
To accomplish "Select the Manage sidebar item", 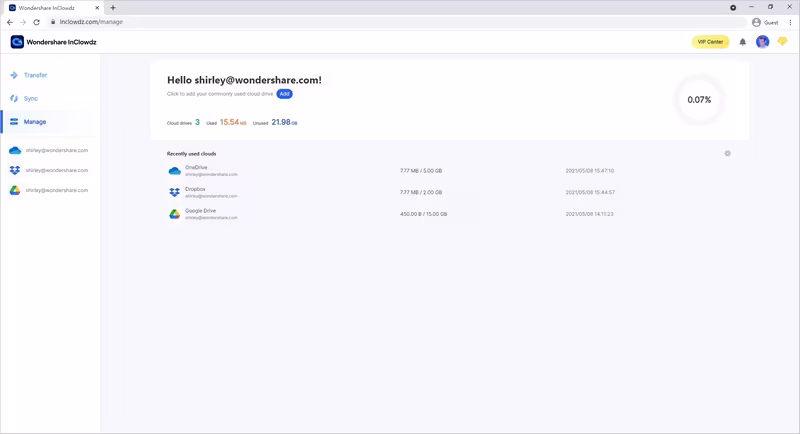I will pos(34,122).
